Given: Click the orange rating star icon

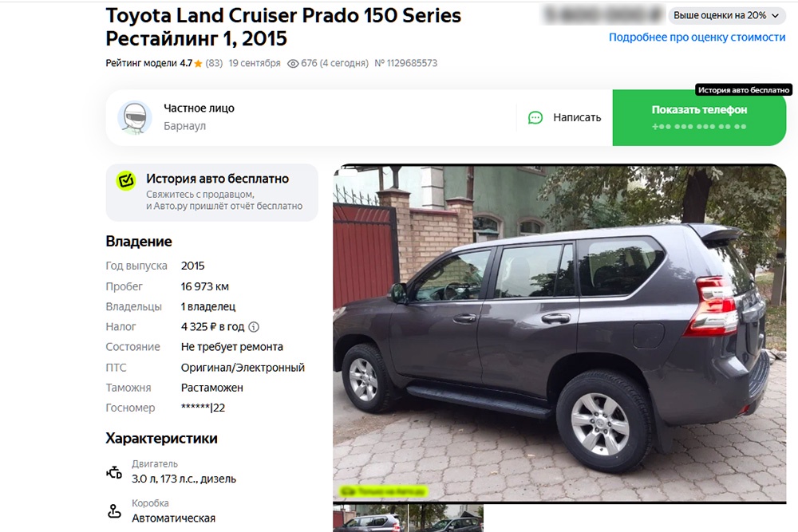Looking at the screenshot, I should point(198,64).
